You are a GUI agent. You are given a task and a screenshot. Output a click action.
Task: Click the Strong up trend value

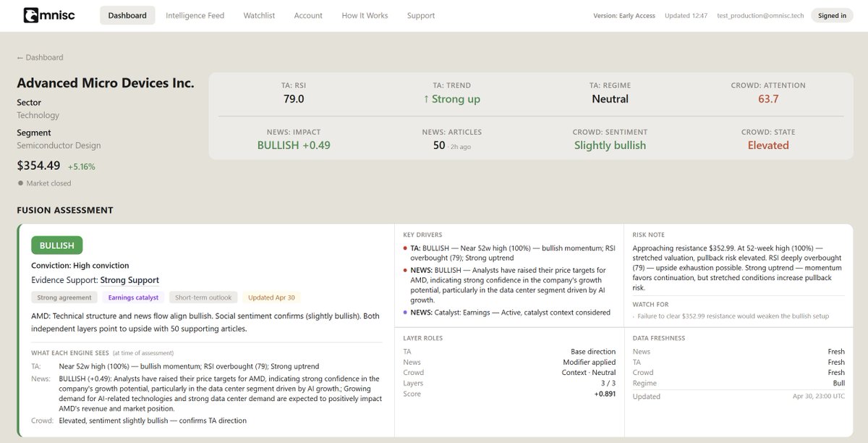pos(451,98)
